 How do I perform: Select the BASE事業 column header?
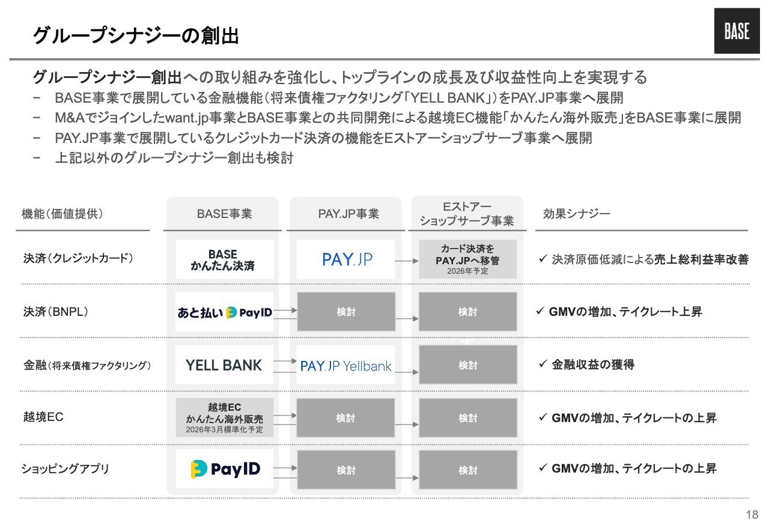[224, 214]
